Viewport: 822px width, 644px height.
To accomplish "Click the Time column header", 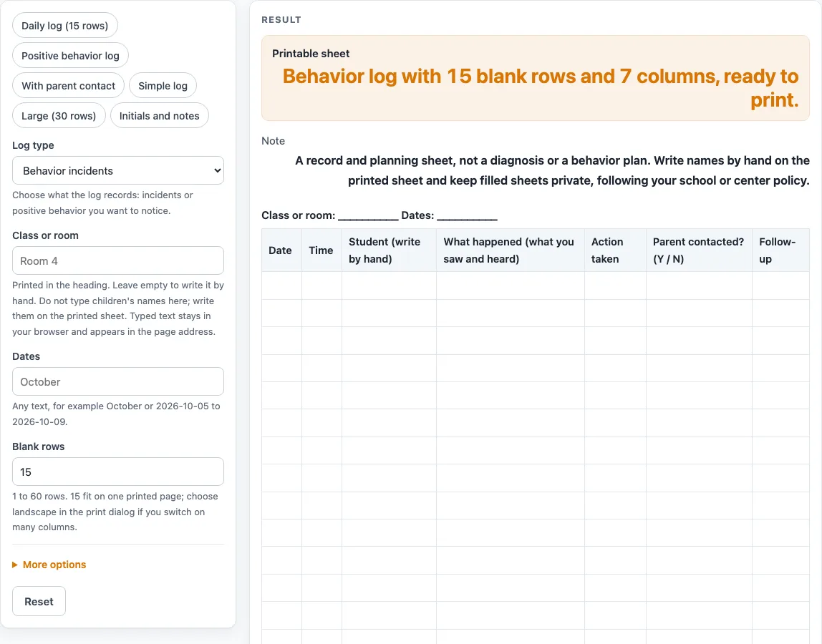I will coord(321,250).
